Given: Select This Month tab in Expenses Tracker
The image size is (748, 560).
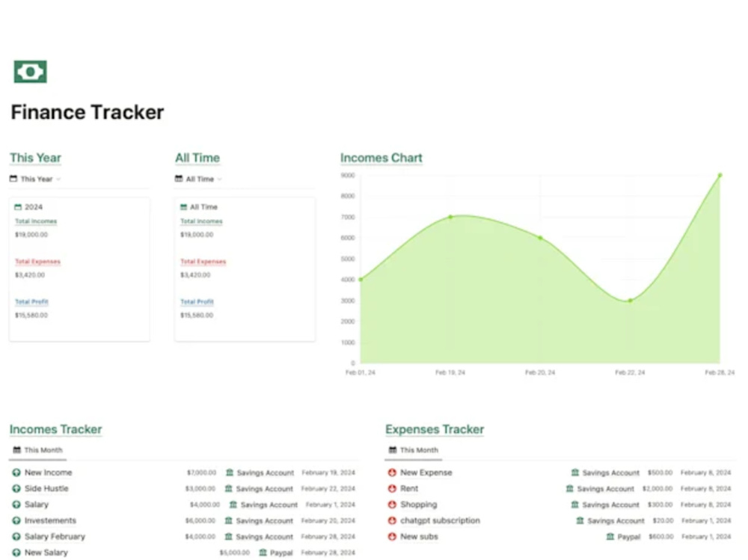Looking at the screenshot, I should click(x=414, y=450).
